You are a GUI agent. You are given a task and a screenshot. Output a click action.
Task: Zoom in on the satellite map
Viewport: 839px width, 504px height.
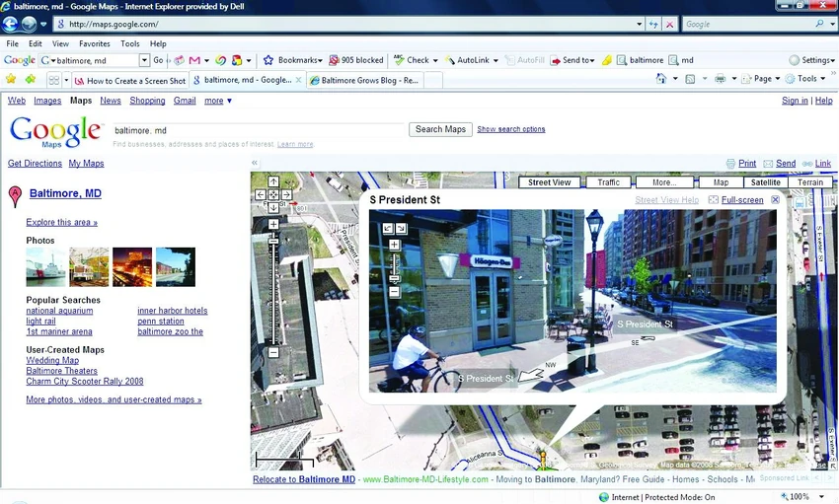[272, 225]
